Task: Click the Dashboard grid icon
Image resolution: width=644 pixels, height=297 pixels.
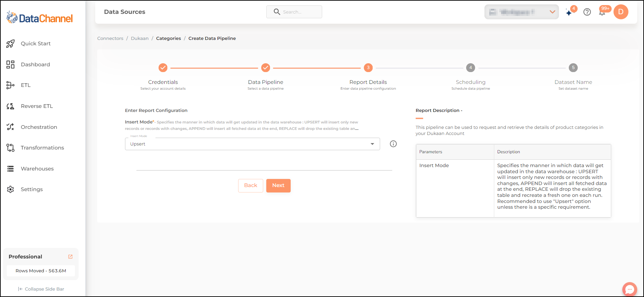Action: pos(11,65)
